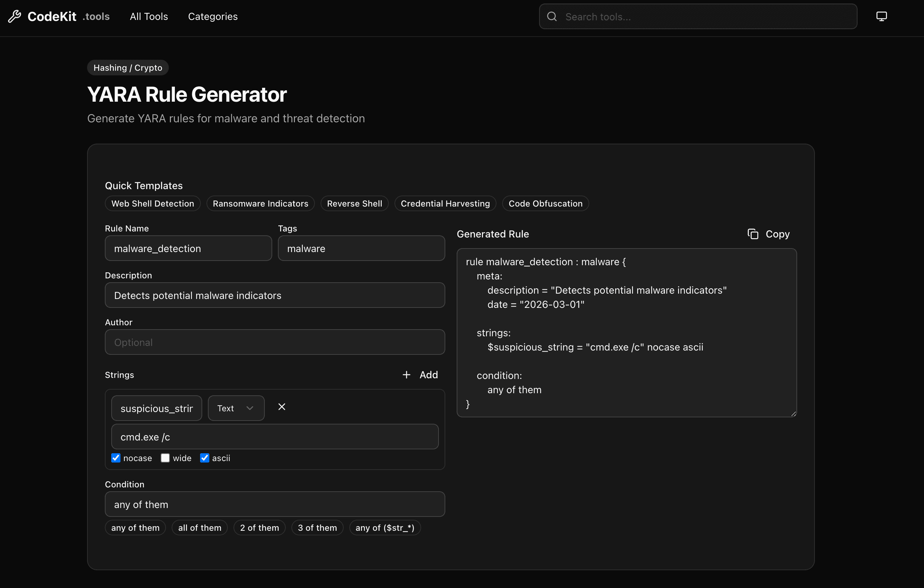The height and width of the screenshot is (588, 924).
Task: Select the Hashing / Crypto category badge
Action: [x=127, y=68]
